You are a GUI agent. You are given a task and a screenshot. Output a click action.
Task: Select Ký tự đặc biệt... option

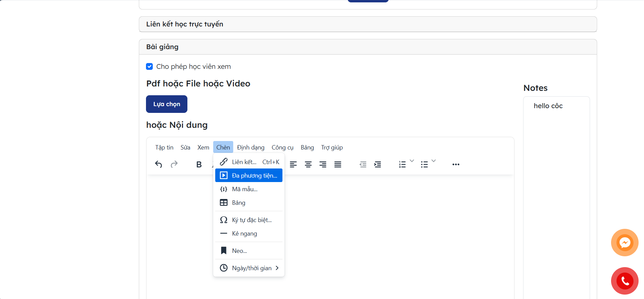pyautogui.click(x=249, y=220)
